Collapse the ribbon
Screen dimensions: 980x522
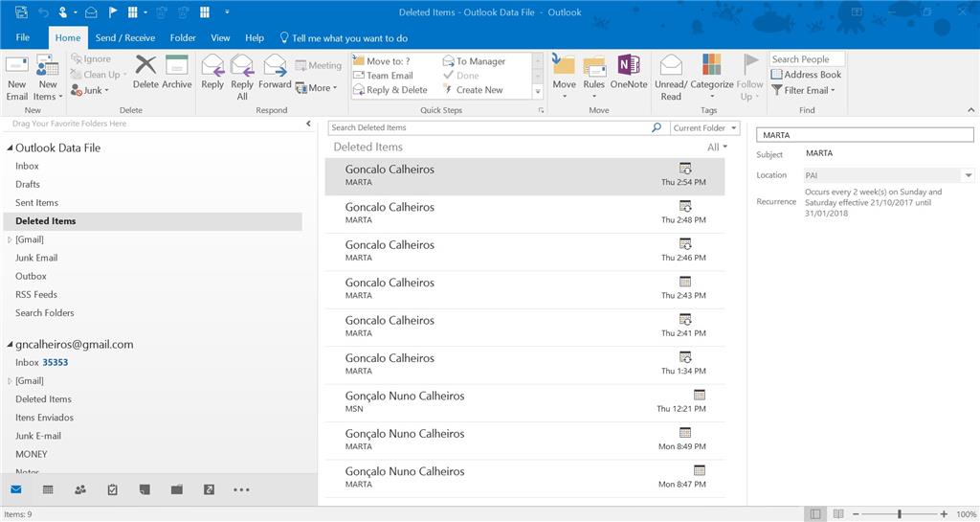pyautogui.click(x=970, y=110)
